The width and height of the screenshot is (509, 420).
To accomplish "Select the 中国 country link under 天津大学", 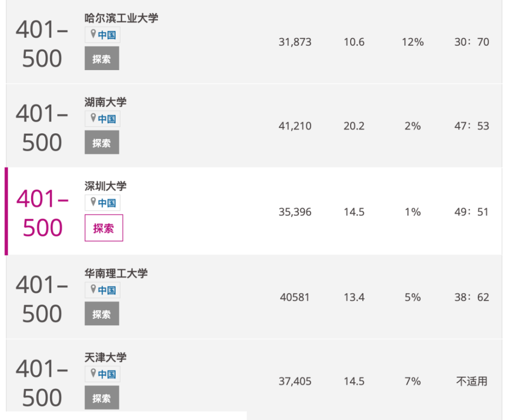I will tap(107, 374).
